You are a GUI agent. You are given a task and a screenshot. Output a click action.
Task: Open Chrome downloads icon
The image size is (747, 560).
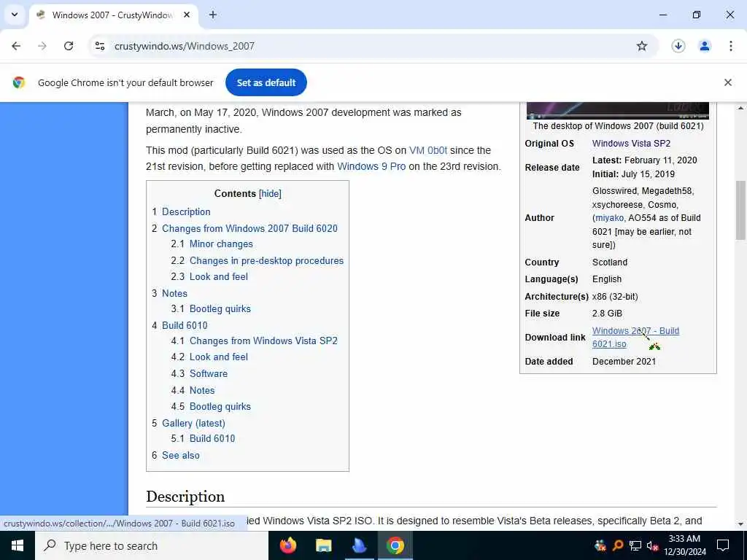point(678,46)
